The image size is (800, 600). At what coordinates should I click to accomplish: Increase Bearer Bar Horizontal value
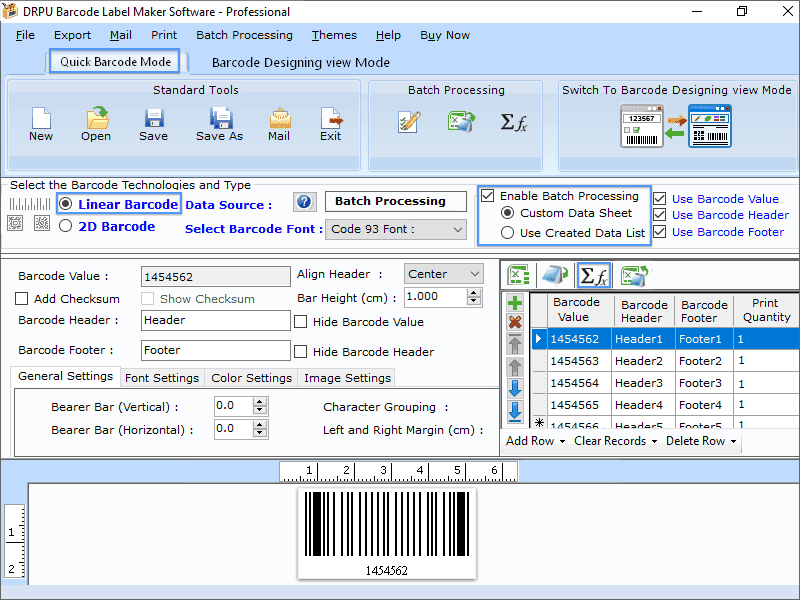pos(260,425)
